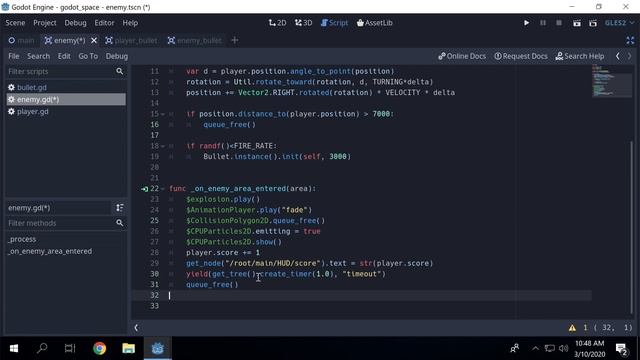Go to previous edited script
The height and width of the screenshot is (360, 640).
coord(618,56)
